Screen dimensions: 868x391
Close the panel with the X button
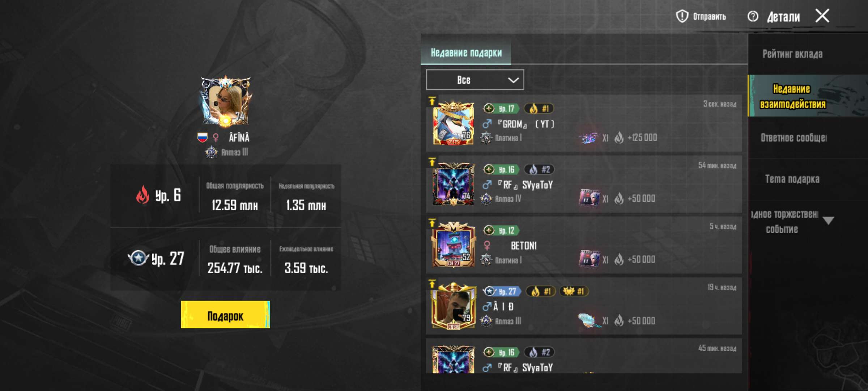pyautogui.click(x=822, y=16)
